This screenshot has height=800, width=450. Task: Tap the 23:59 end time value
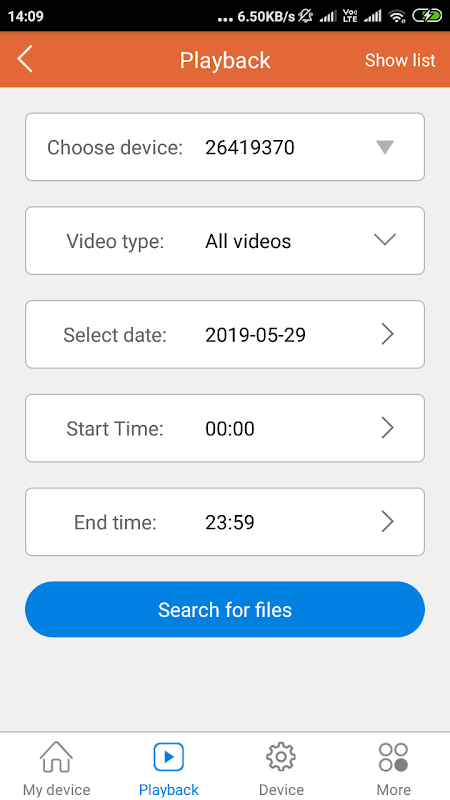coord(230,522)
